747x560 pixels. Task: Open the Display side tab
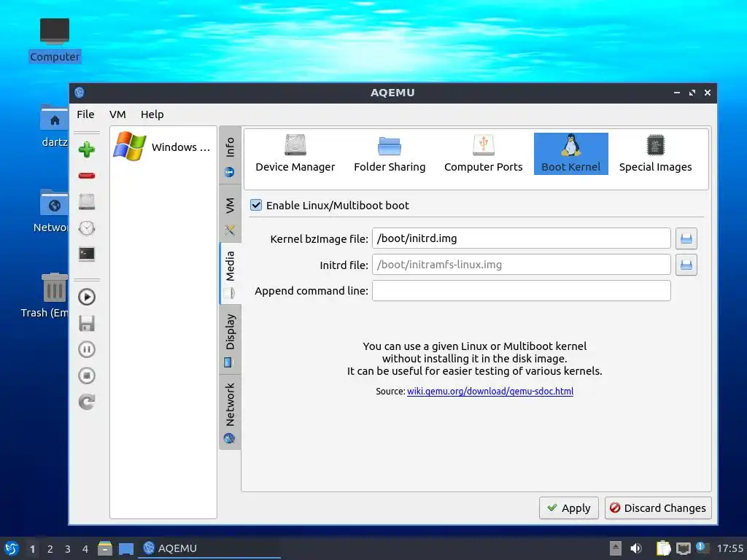[230, 340]
